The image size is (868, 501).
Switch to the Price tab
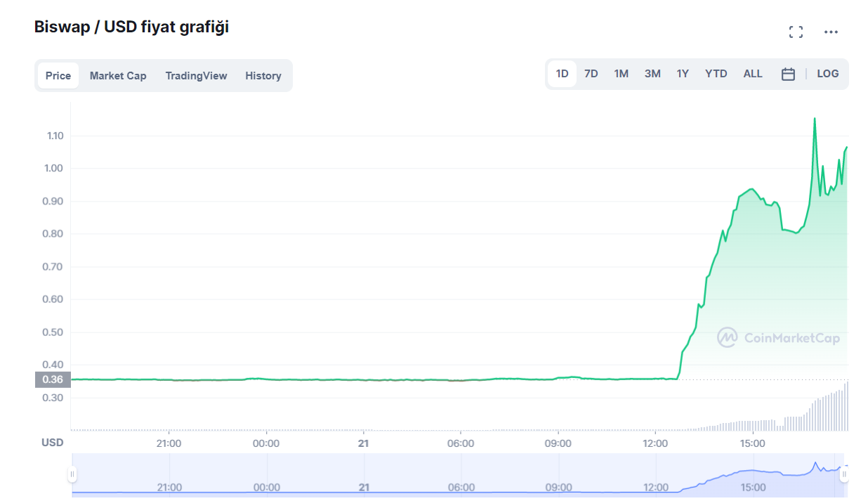pyautogui.click(x=58, y=76)
